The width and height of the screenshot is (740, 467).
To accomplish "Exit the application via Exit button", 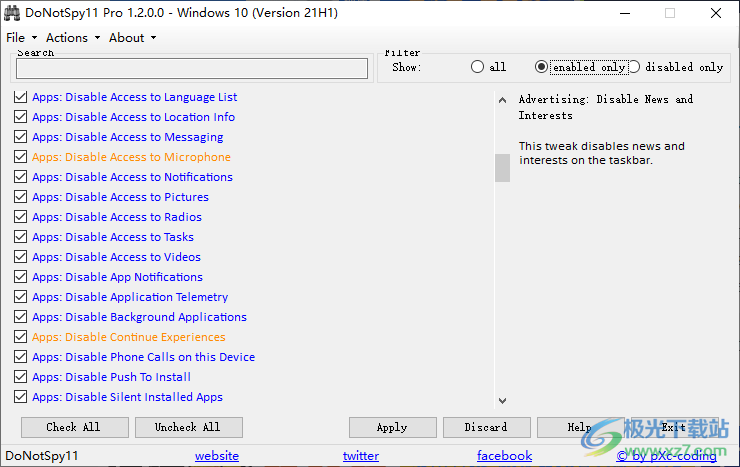I will (x=674, y=427).
